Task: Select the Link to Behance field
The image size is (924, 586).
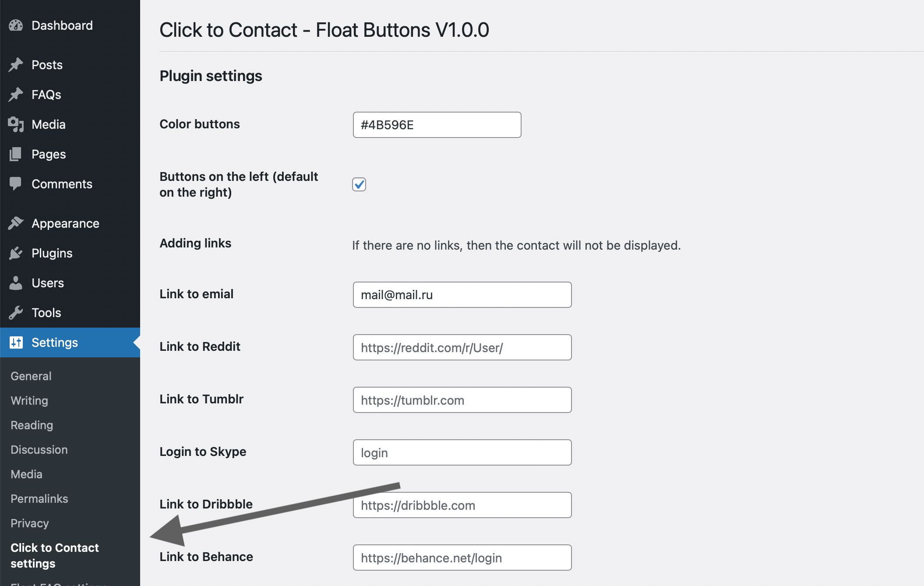Action: (x=462, y=558)
